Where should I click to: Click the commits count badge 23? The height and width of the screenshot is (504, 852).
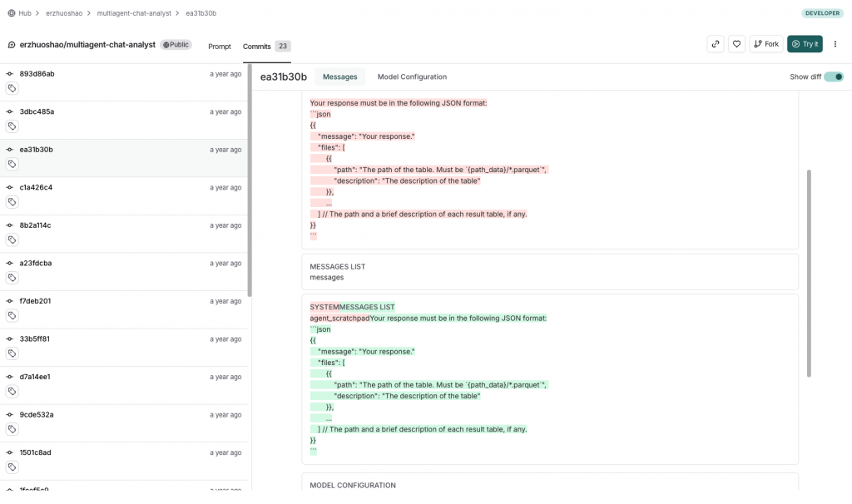[283, 47]
